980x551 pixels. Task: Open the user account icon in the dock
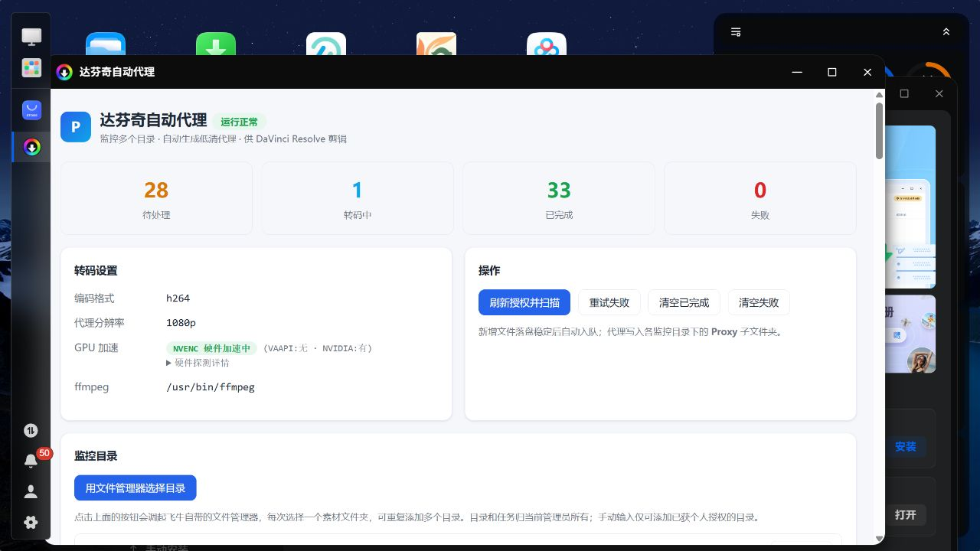[x=31, y=492]
